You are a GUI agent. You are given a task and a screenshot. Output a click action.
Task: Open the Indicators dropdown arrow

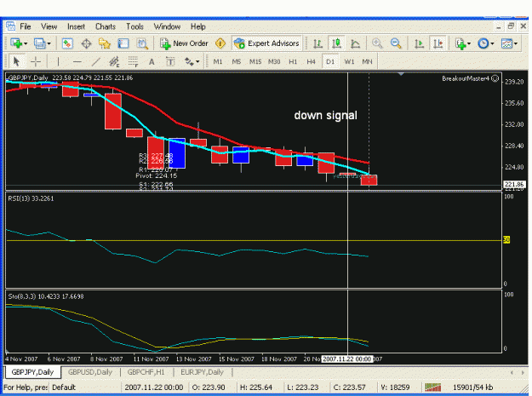pyautogui.click(x=469, y=43)
